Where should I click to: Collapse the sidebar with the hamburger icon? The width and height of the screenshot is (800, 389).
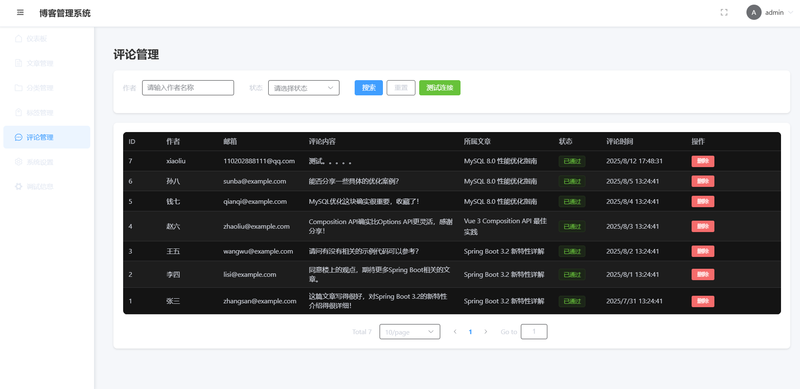(x=20, y=13)
